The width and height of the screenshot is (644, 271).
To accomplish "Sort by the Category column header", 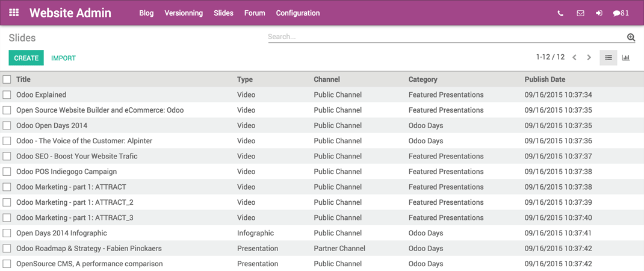I will [x=423, y=79].
